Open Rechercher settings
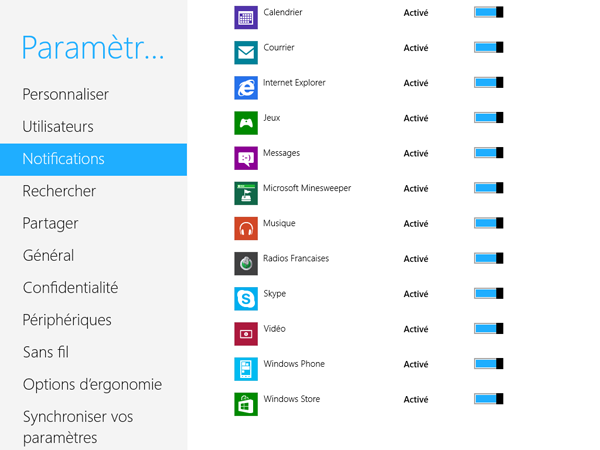 click(x=59, y=191)
